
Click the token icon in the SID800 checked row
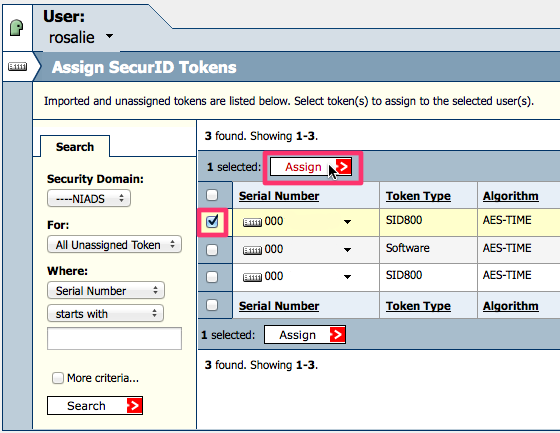pos(252,223)
